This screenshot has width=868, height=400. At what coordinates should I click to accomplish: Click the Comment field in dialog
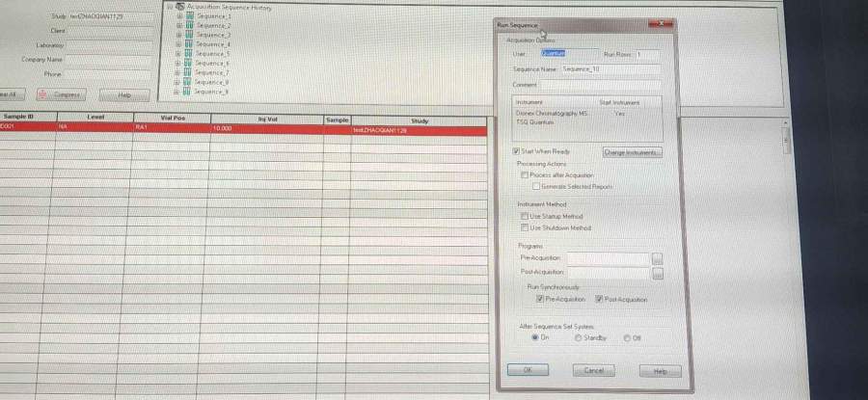[x=600, y=85]
